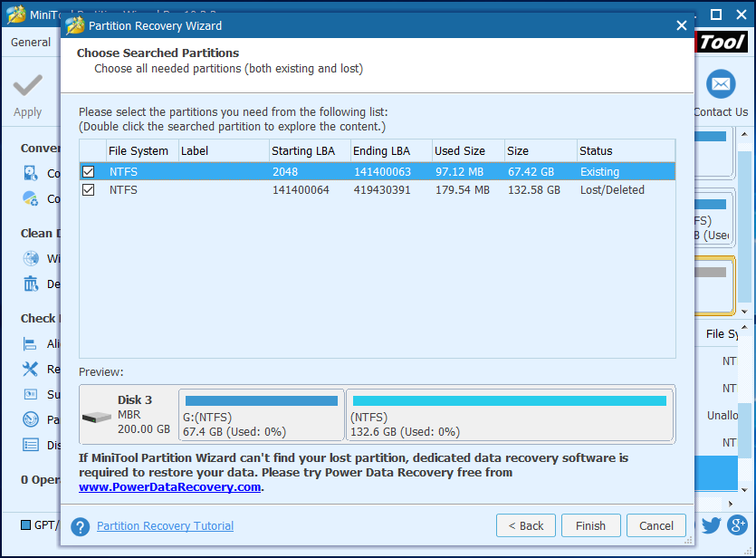The width and height of the screenshot is (756, 558).
Task: Click the wipe disk globe icon
Action: tap(31, 258)
